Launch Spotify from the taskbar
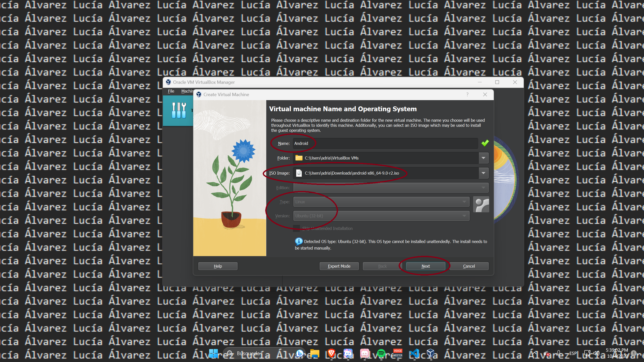Viewport: 644px width, 362px height. pyautogui.click(x=381, y=353)
